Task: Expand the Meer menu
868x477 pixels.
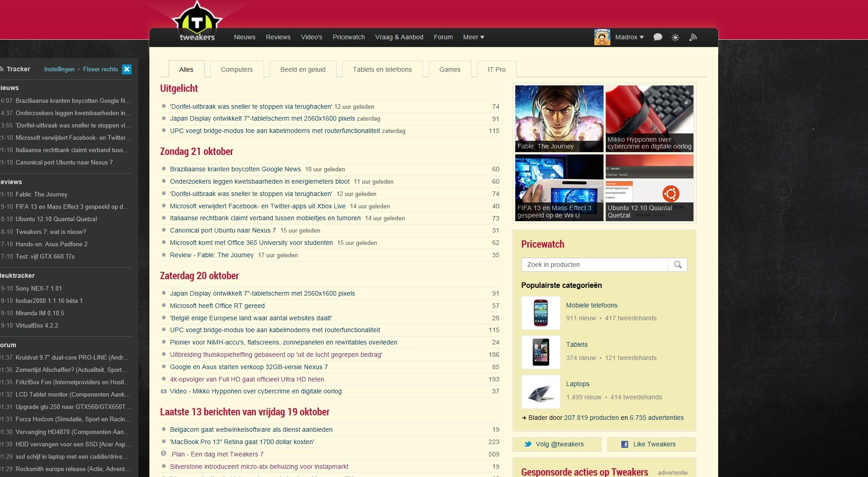Action: click(473, 37)
